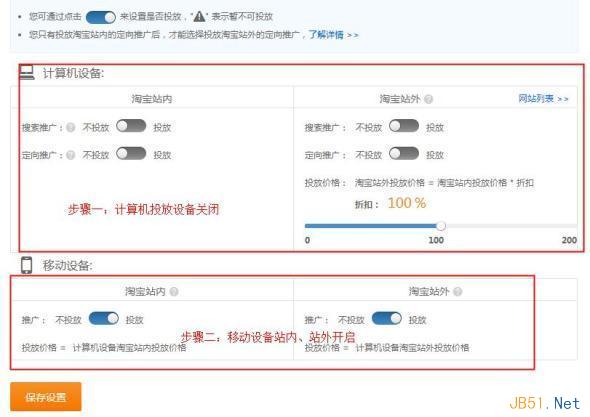Image resolution: width=590 pixels, height=417 pixels.
Task: Click the 保存设置 button
Action: pos(46,397)
